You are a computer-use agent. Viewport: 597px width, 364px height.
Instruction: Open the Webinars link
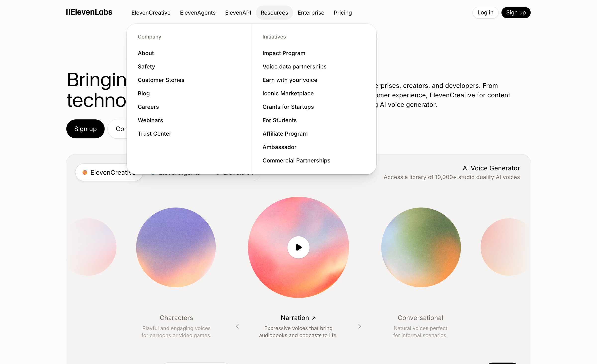tap(150, 120)
